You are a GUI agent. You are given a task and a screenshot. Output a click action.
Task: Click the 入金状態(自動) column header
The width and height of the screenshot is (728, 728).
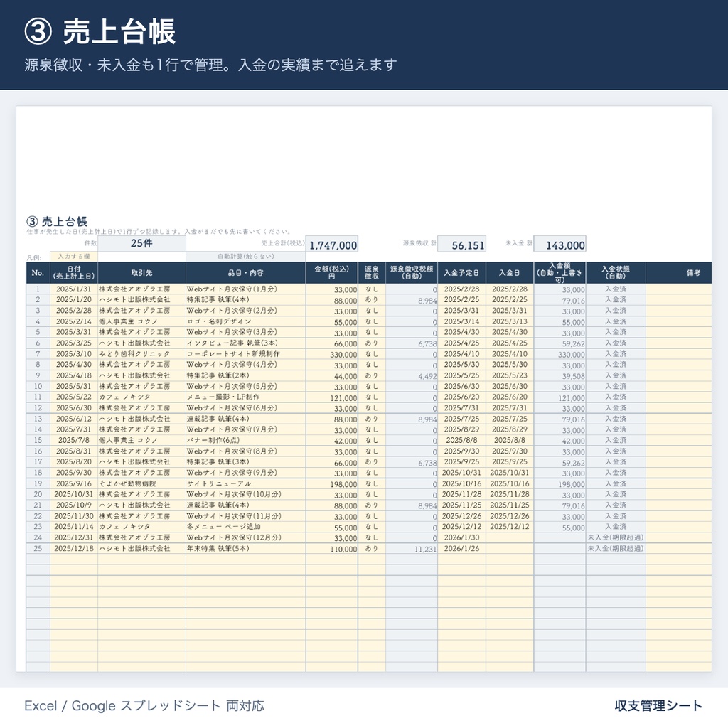(x=616, y=272)
